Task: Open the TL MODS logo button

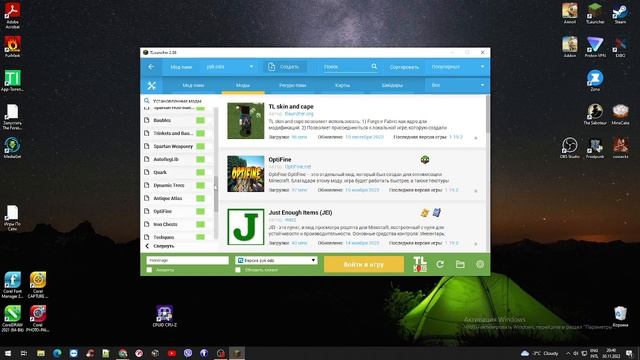Action: [x=420, y=264]
